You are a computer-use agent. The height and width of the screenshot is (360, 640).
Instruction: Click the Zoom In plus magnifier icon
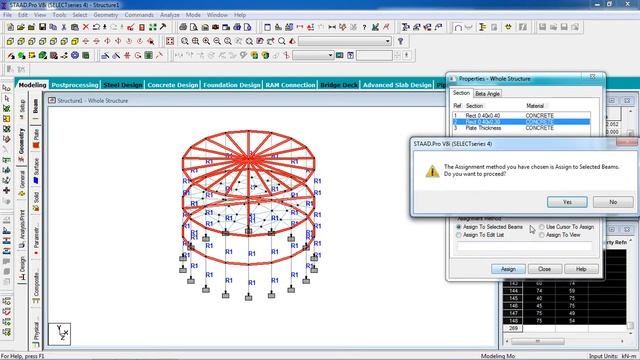(x=207, y=41)
